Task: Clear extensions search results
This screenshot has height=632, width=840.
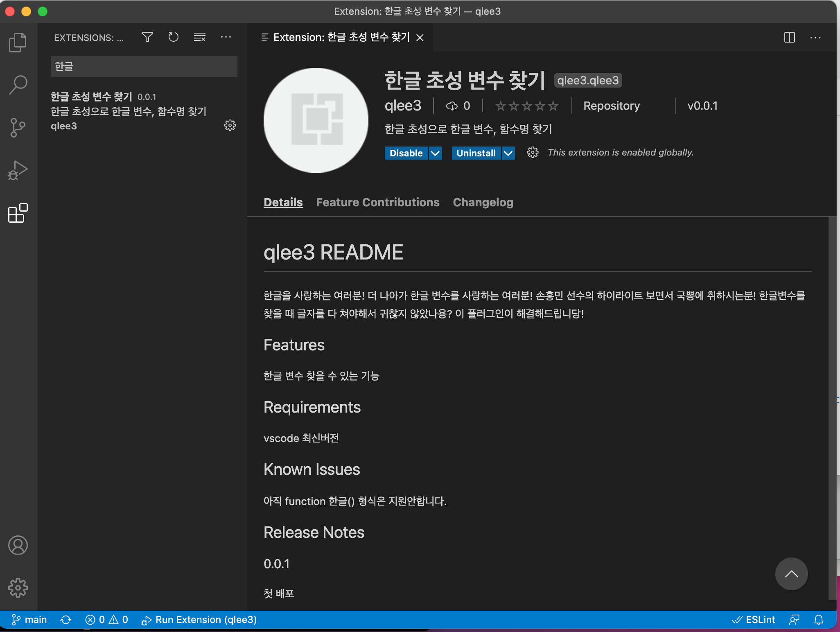Action: pyautogui.click(x=199, y=37)
